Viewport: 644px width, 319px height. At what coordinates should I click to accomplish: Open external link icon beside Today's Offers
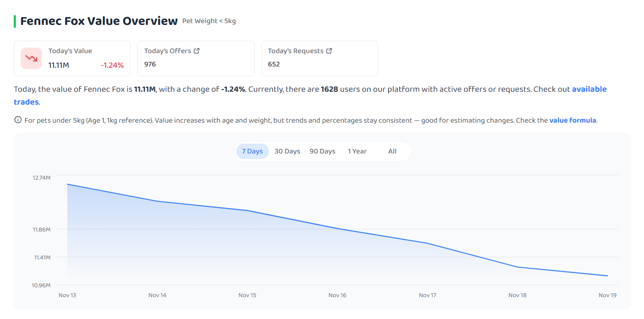tap(197, 51)
